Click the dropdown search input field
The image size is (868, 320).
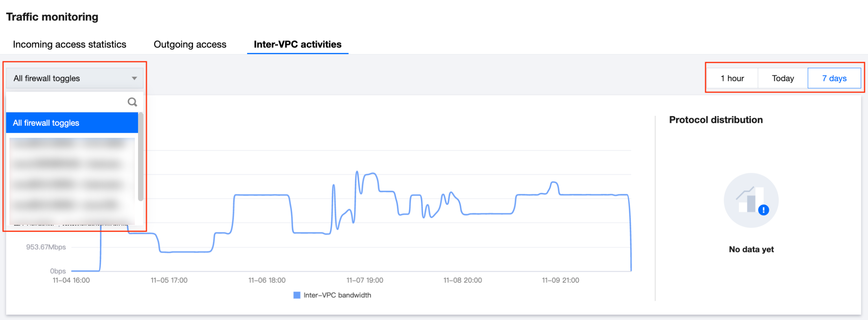[67, 102]
